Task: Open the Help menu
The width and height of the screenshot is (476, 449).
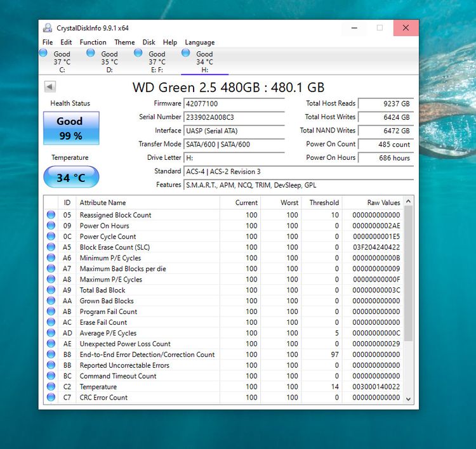Action: click(x=170, y=42)
